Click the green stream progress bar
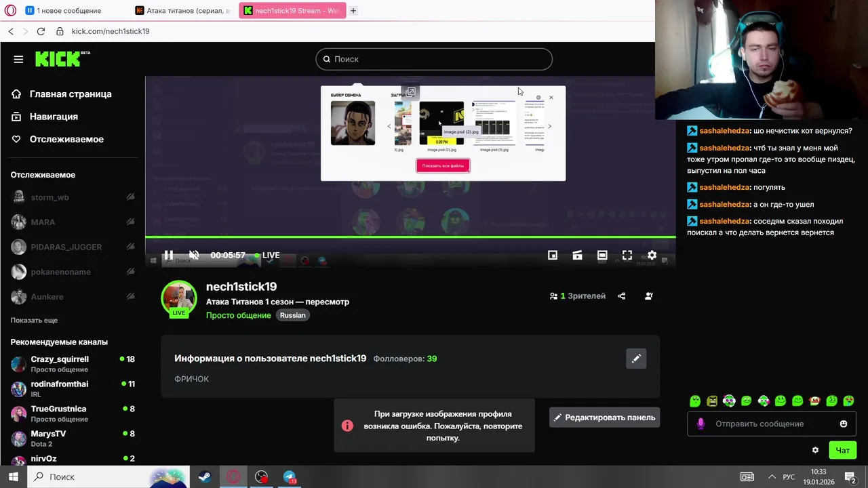The width and height of the screenshot is (868, 488). (x=410, y=237)
